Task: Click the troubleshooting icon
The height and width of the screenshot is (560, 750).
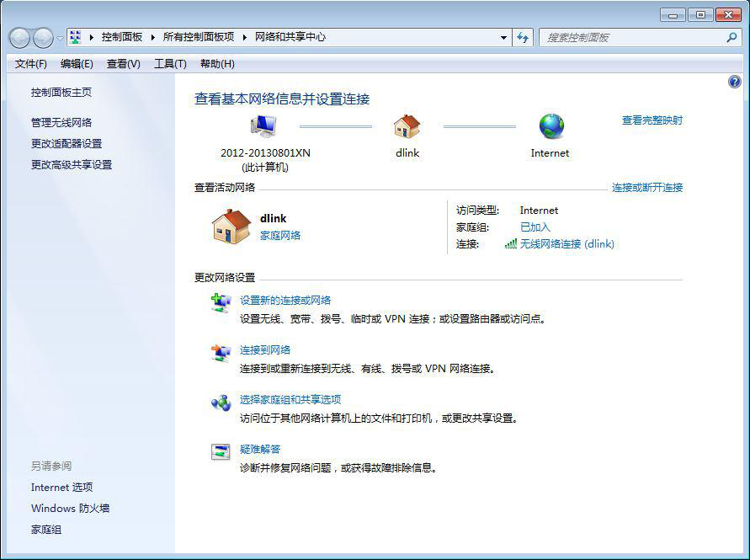Action: [x=221, y=452]
